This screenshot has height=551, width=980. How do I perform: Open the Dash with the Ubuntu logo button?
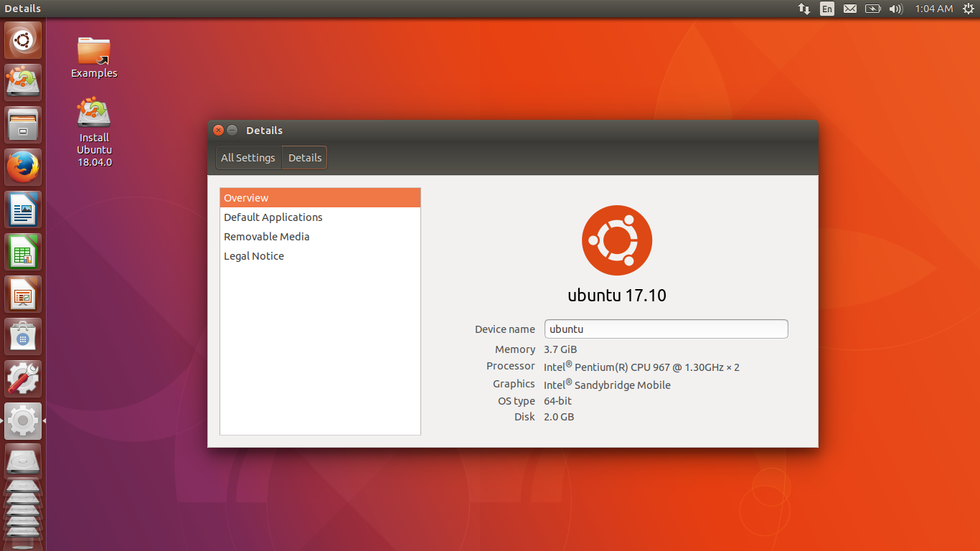point(23,39)
